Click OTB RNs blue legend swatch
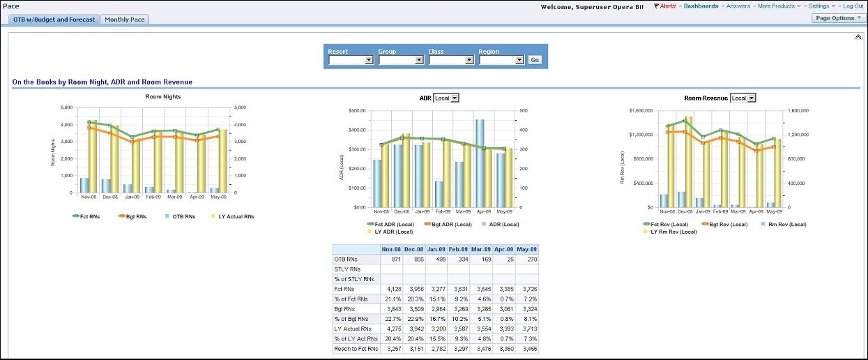The image size is (868, 360). click(167, 216)
